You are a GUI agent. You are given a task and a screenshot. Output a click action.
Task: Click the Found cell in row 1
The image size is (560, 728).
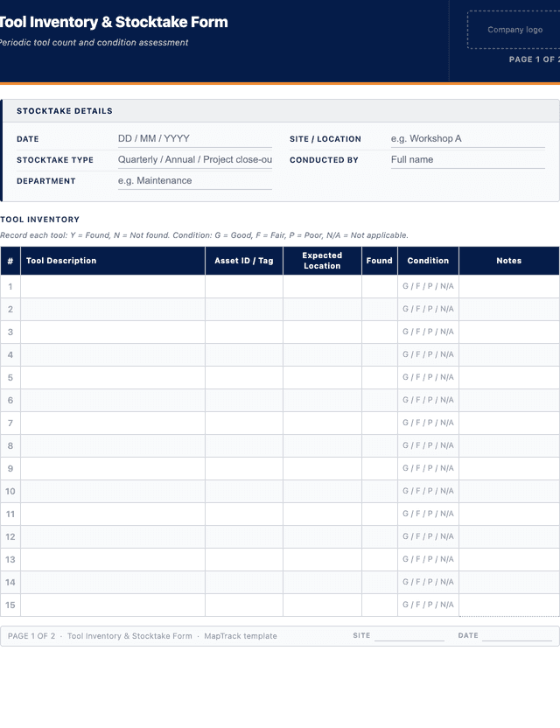[x=380, y=286]
